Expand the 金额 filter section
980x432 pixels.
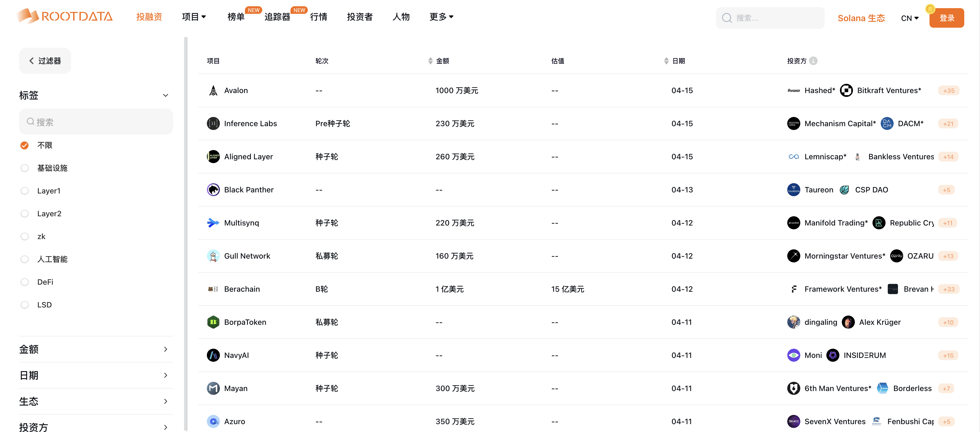click(x=166, y=349)
